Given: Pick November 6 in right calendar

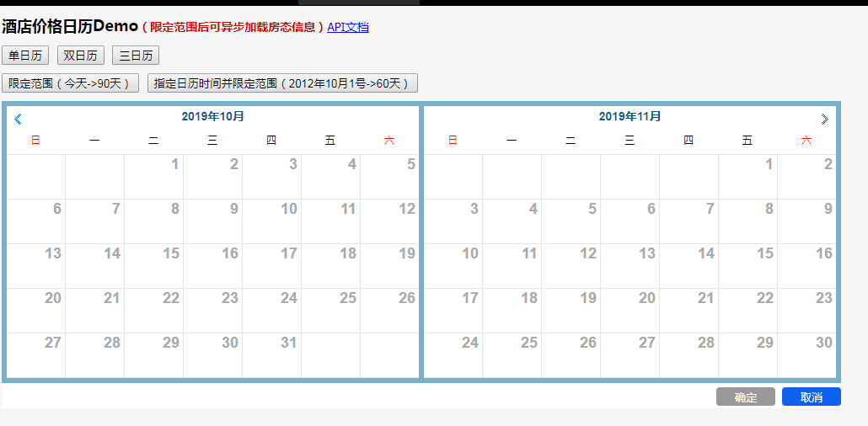Looking at the screenshot, I should pyautogui.click(x=630, y=222).
